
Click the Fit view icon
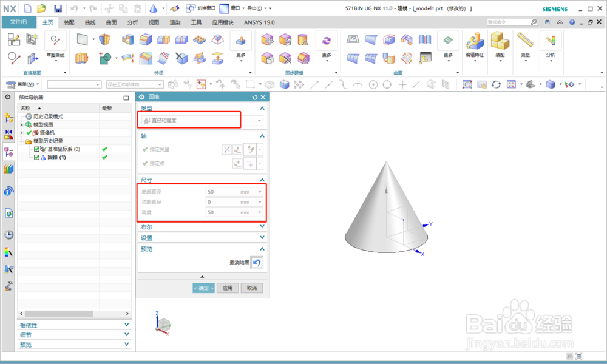(x=511, y=84)
